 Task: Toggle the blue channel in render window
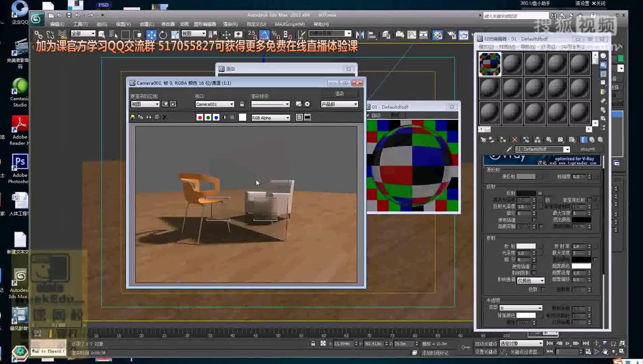coord(216,117)
